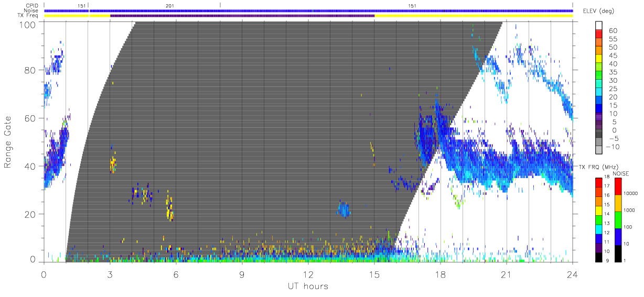The image size is (644, 297).
Task: Click the NOISE legend value '10000'
Action: (x=630, y=194)
